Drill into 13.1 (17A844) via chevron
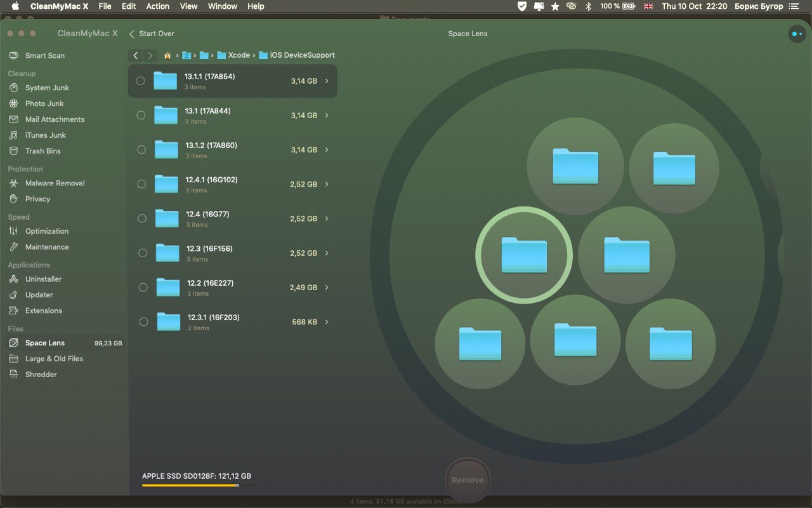The height and width of the screenshot is (508, 812). point(327,116)
